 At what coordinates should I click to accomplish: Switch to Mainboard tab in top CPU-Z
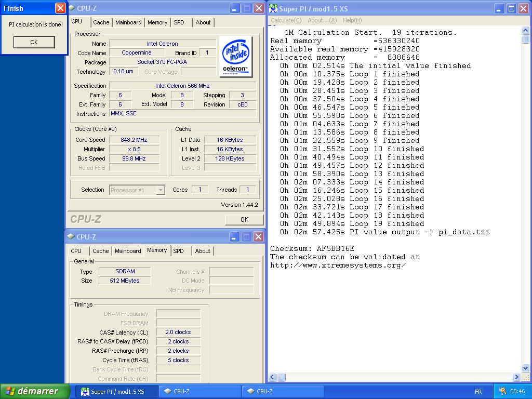(128, 22)
